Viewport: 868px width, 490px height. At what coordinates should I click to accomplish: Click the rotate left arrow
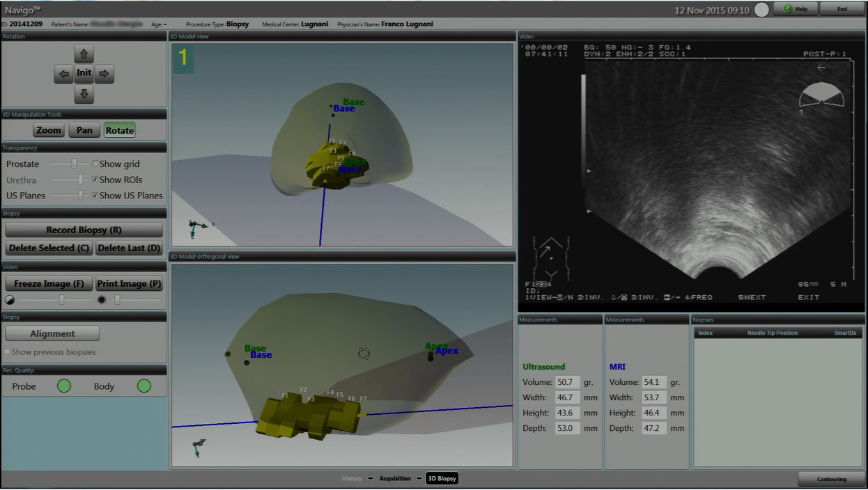tap(63, 74)
